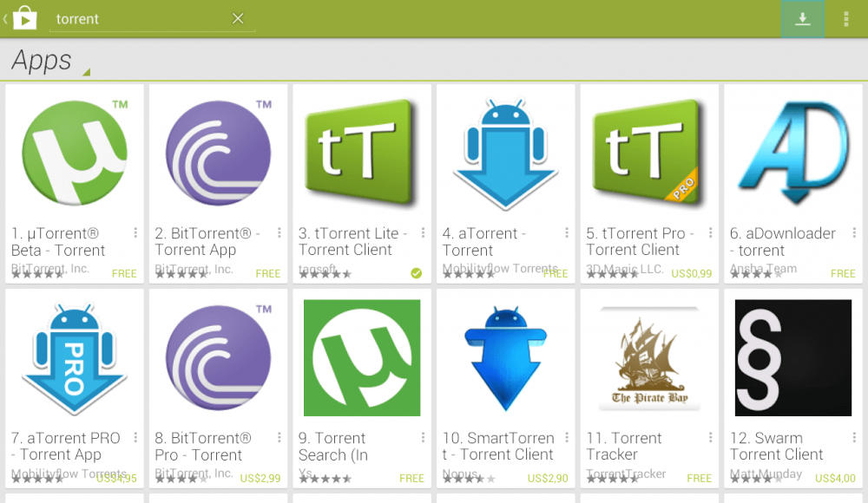This screenshot has height=503, width=868.
Task: Open options menu for BitTorrent Torrent App card
Action: [279, 233]
